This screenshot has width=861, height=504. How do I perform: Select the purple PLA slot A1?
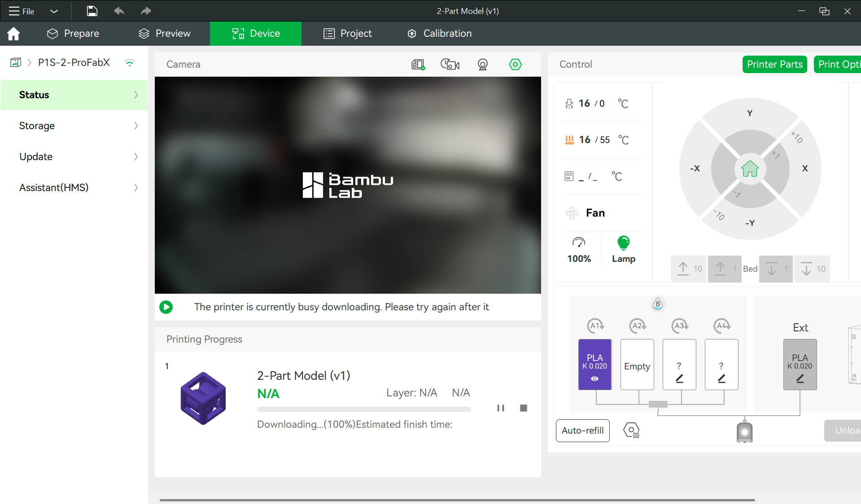coord(595,365)
